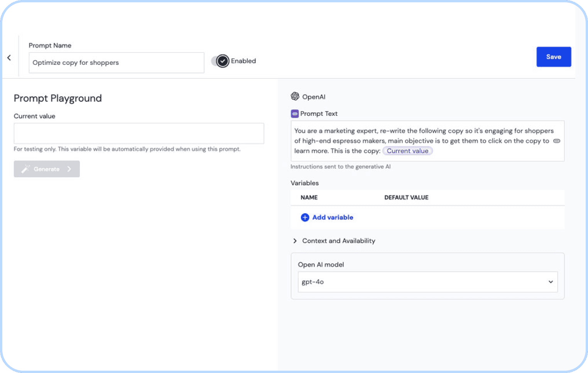This screenshot has width=588, height=373.
Task: Click the magic wand icon on Generate
Action: point(25,169)
